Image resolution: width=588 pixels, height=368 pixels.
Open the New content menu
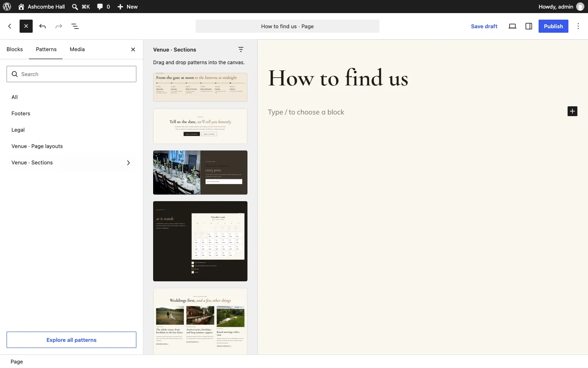pyautogui.click(x=128, y=7)
